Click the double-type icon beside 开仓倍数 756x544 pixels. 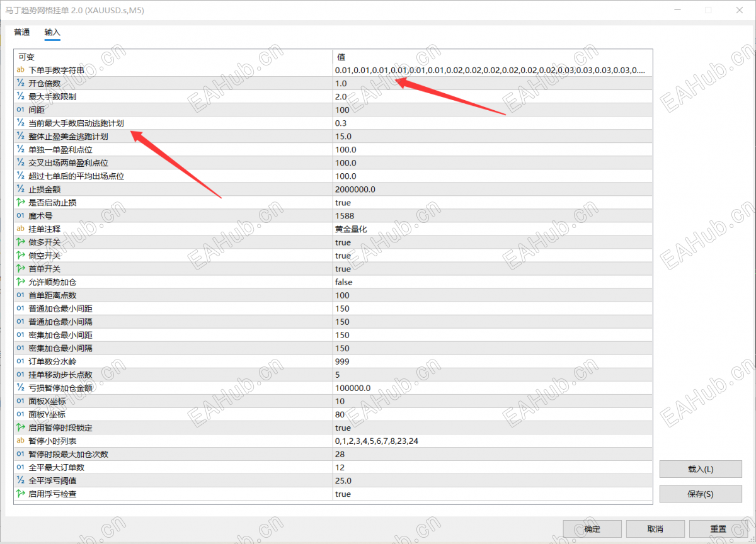[21, 83]
